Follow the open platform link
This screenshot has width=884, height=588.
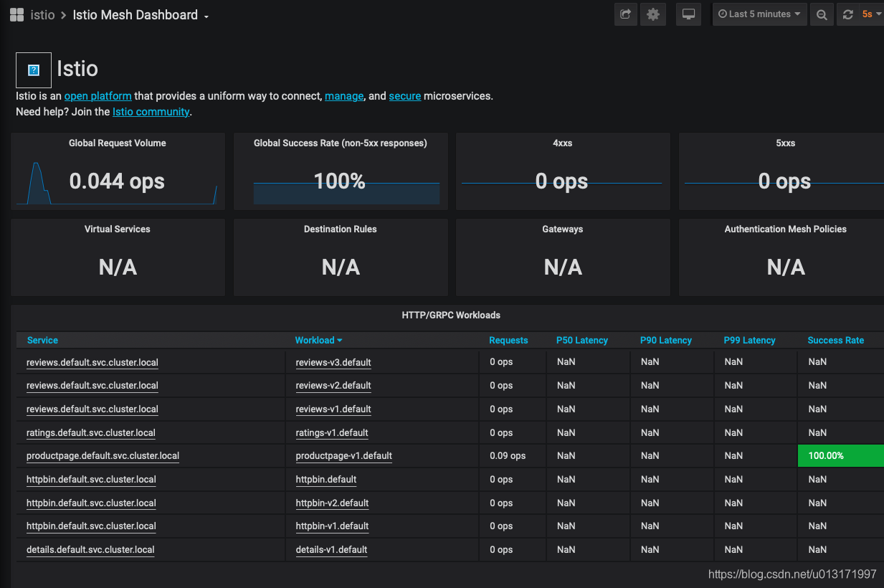(98, 96)
